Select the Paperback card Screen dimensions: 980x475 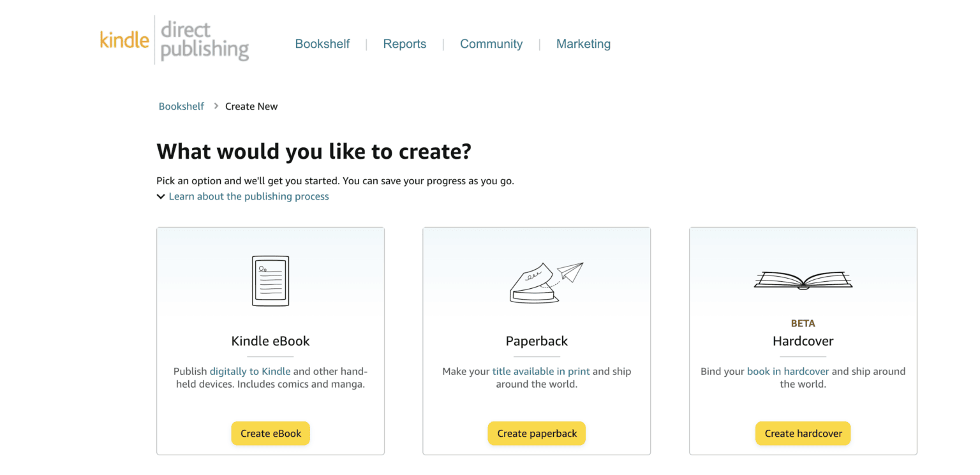click(x=536, y=341)
